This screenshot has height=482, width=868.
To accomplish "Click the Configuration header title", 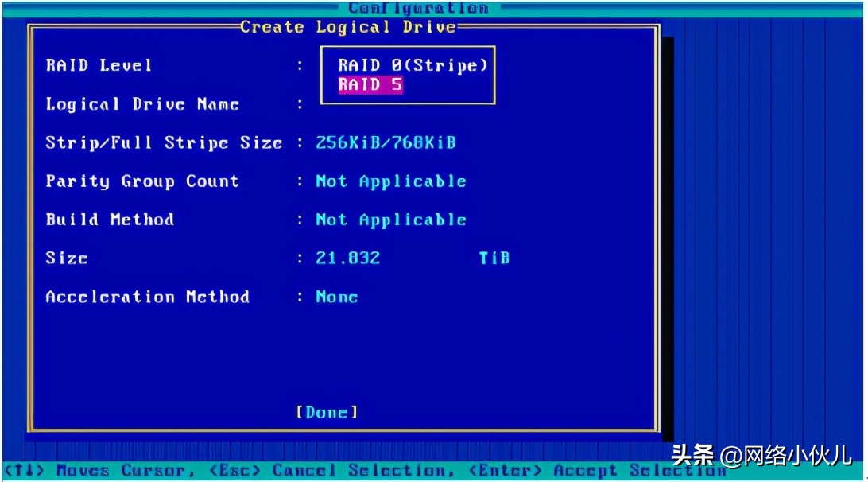I will (418, 8).
